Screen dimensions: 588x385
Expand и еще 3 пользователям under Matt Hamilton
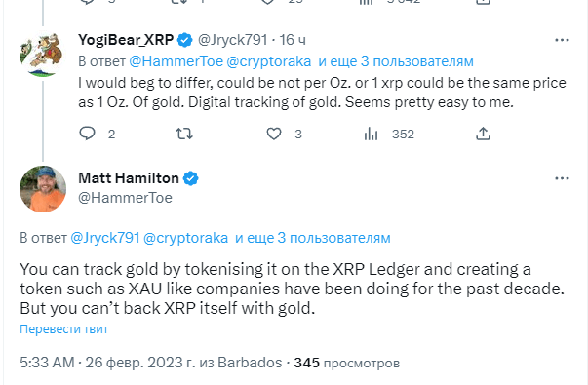[313, 238]
